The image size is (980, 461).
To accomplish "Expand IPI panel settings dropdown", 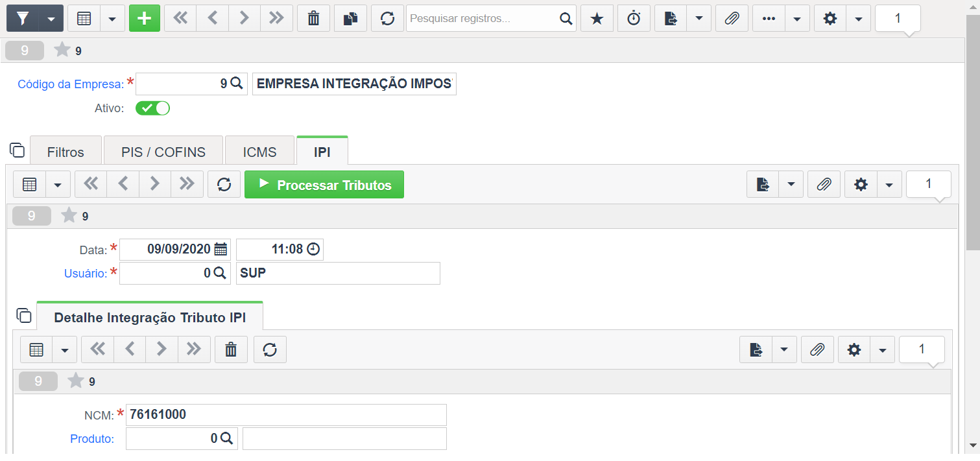I will pyautogui.click(x=889, y=185).
